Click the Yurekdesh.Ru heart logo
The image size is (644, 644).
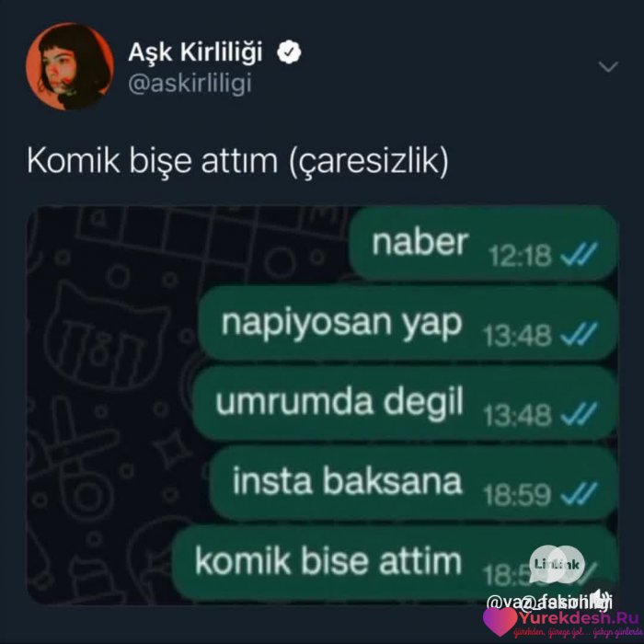pos(500,621)
